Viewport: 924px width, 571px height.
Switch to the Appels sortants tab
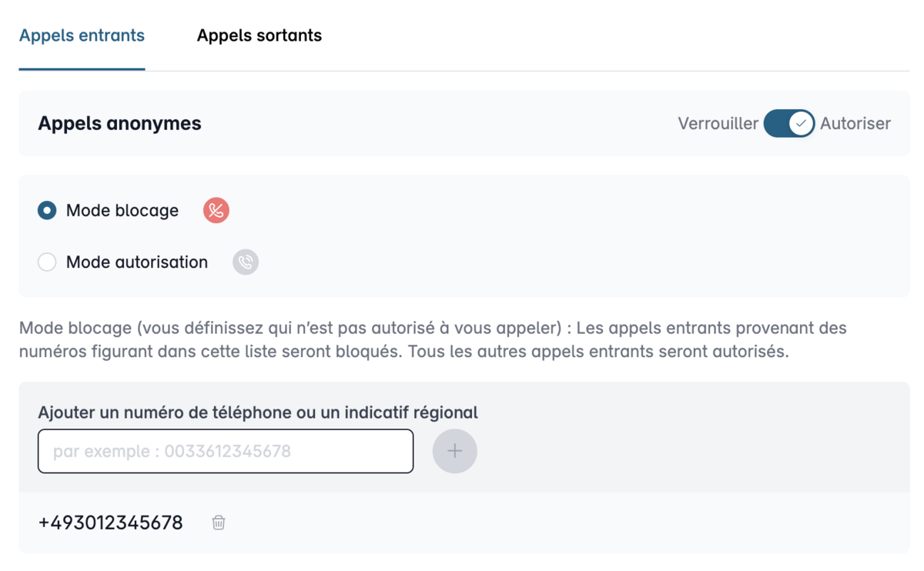259,35
